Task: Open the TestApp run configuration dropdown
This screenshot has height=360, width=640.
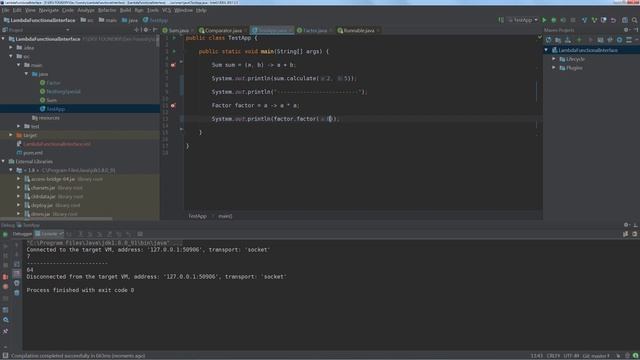Action: click(523, 20)
